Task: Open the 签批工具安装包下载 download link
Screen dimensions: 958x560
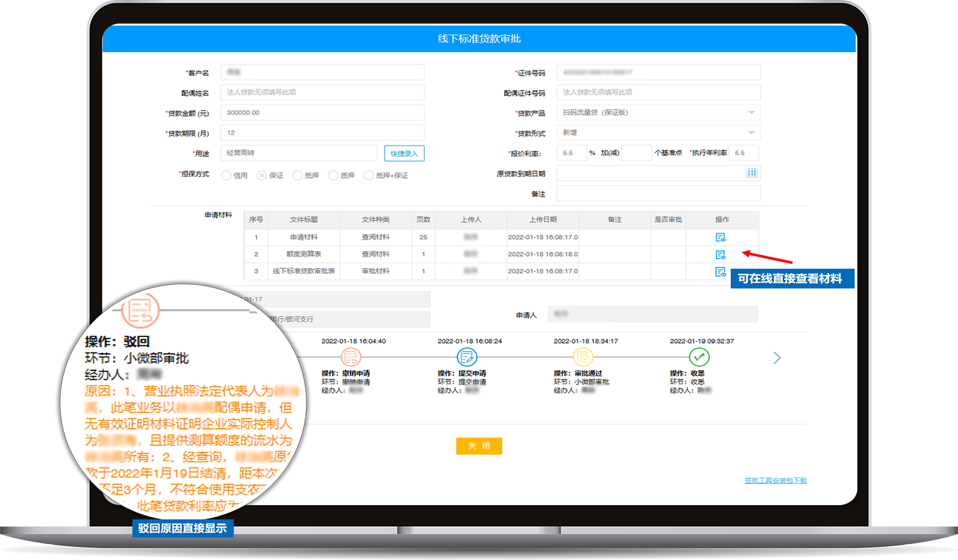Action: click(x=775, y=480)
